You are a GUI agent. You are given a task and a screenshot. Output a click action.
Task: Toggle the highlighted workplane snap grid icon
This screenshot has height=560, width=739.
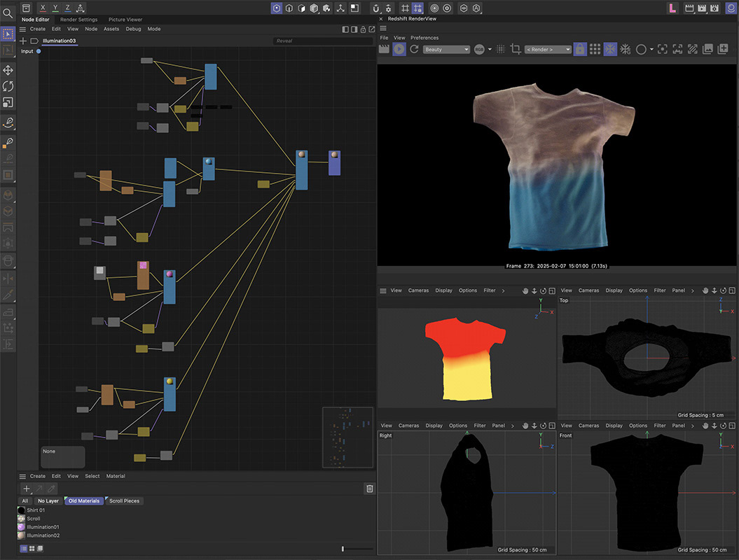417,8
